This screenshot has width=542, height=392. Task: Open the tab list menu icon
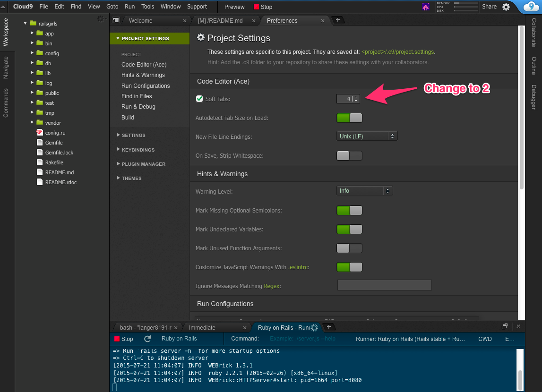pos(116,20)
